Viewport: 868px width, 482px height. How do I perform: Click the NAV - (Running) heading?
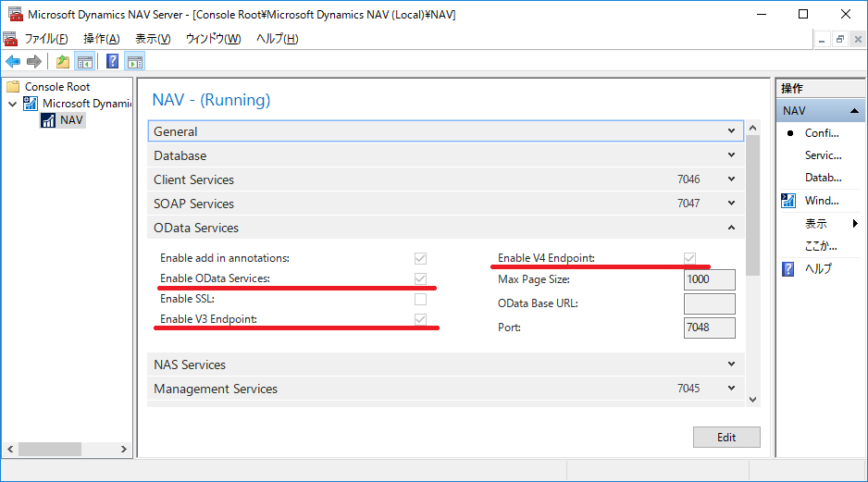tap(212, 100)
